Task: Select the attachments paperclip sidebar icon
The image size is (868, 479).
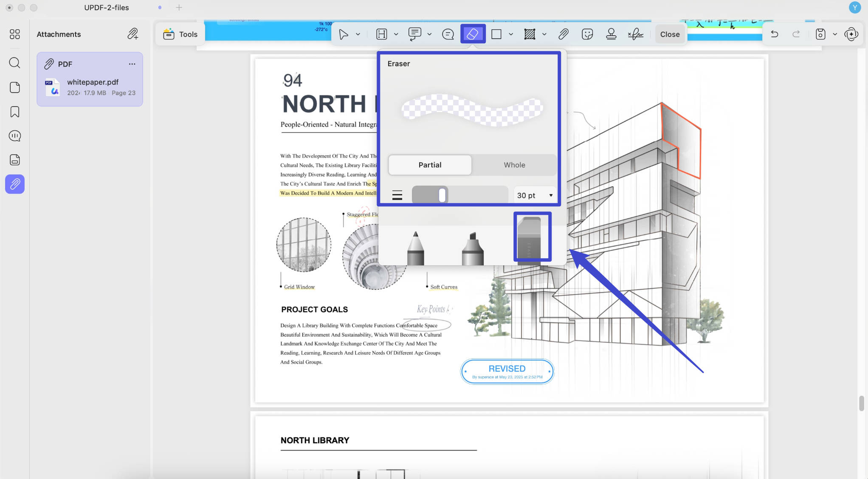Action: coord(15,184)
